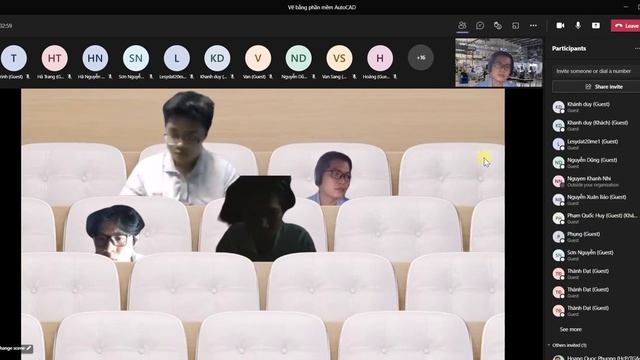This screenshot has width=640, height=360.
Task: Focus the Invite someone or dial a number field
Action: click(x=596, y=71)
